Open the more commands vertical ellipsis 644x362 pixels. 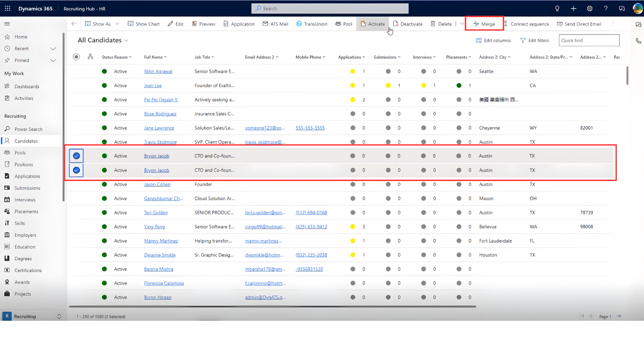point(613,24)
